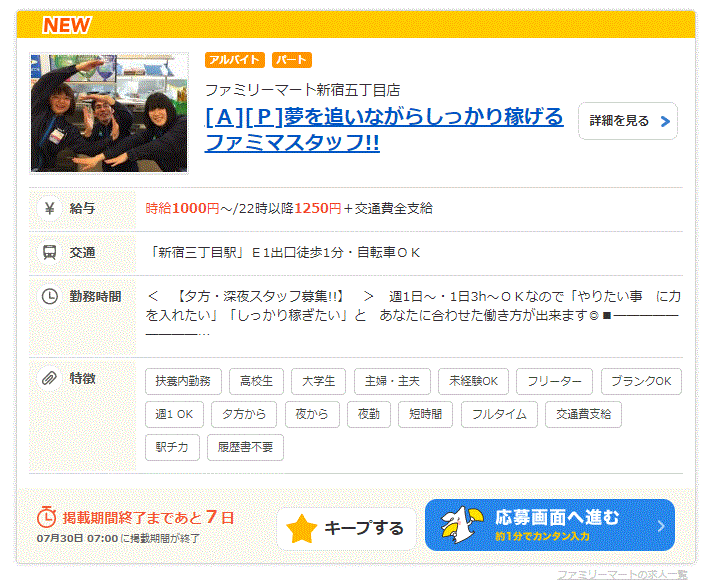This screenshot has width=706, height=585.
Task: Click the train transit icon
Action: pos(50,252)
